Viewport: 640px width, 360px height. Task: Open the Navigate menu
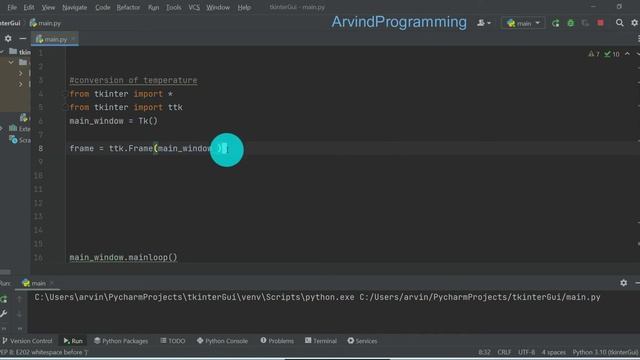(74, 7)
